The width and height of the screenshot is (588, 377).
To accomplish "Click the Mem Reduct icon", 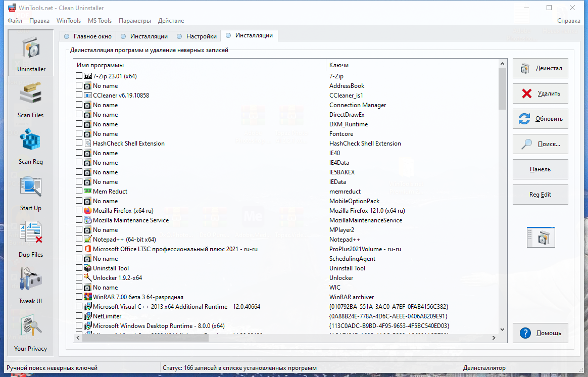I will coord(88,192).
